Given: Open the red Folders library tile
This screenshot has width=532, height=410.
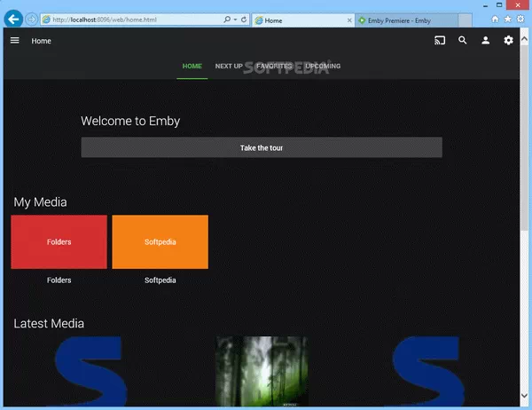Looking at the screenshot, I should (x=59, y=242).
